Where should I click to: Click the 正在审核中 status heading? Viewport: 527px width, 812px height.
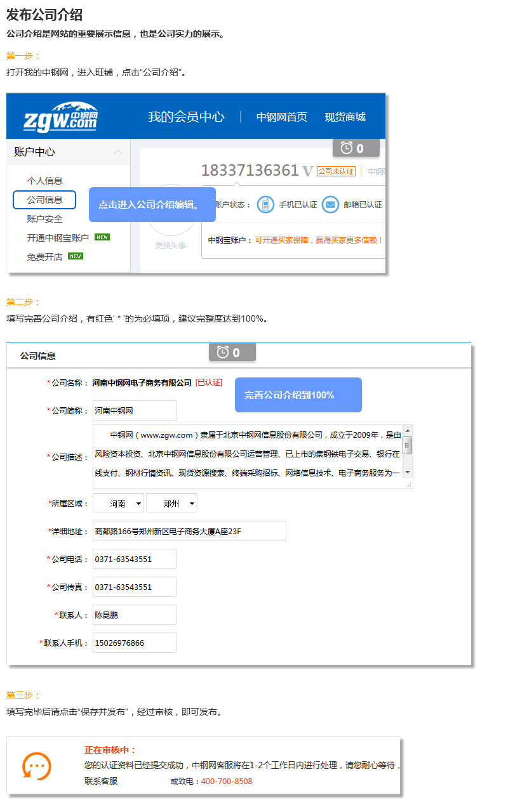(x=110, y=750)
